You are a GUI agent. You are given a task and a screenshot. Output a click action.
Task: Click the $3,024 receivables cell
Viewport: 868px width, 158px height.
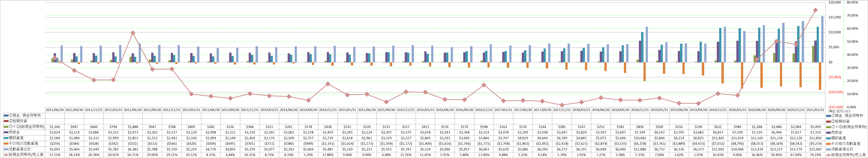pos(55,132)
